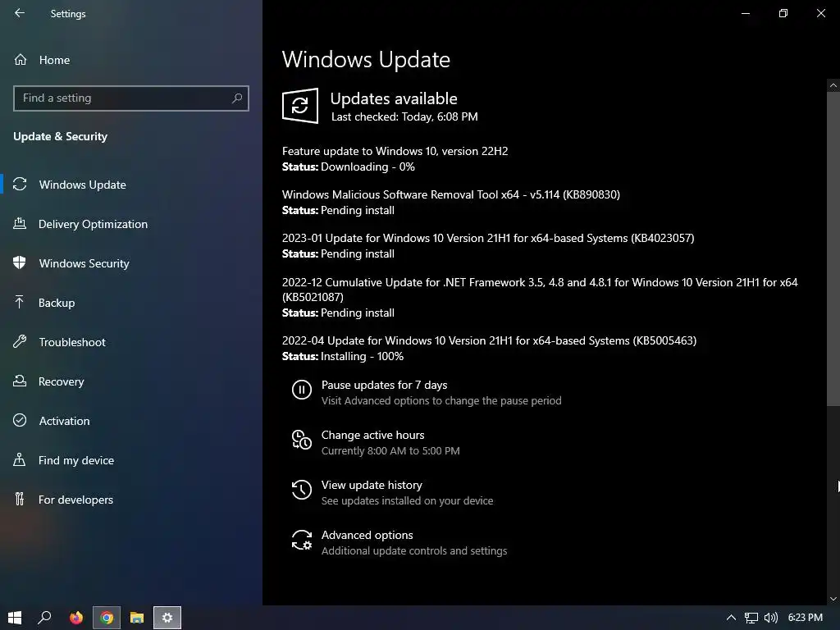The height and width of the screenshot is (630, 840).
Task: Click the search magnifier in Find a setting
Action: [x=237, y=98]
